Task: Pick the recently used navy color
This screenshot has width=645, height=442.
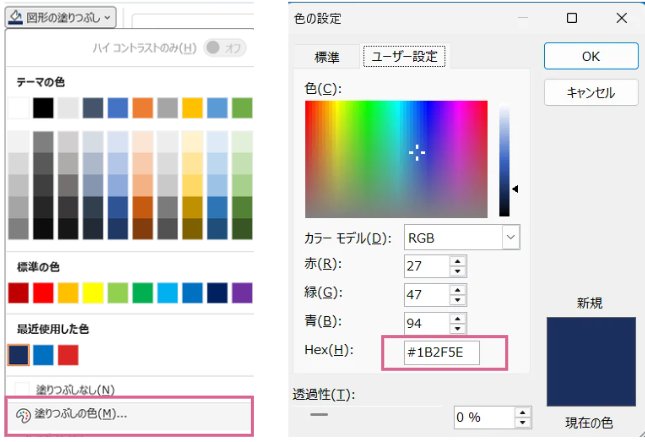Action: pos(19,355)
